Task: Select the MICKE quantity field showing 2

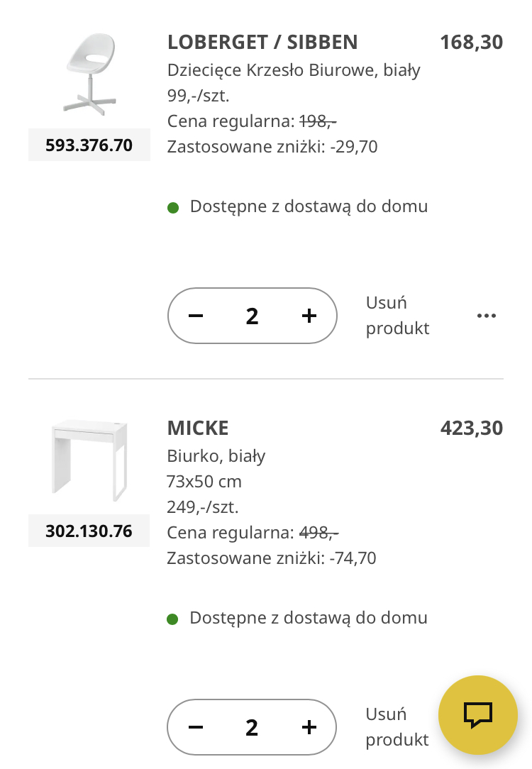Action: pos(252,727)
